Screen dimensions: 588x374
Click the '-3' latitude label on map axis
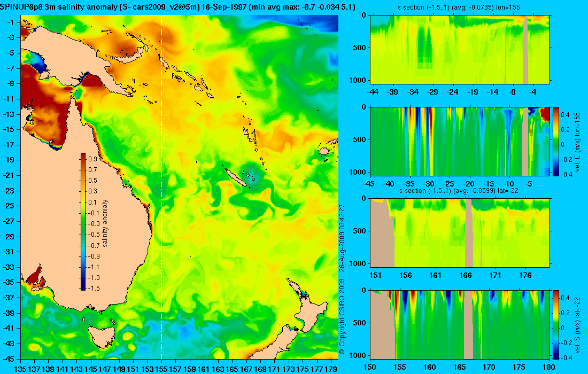tap(10, 38)
